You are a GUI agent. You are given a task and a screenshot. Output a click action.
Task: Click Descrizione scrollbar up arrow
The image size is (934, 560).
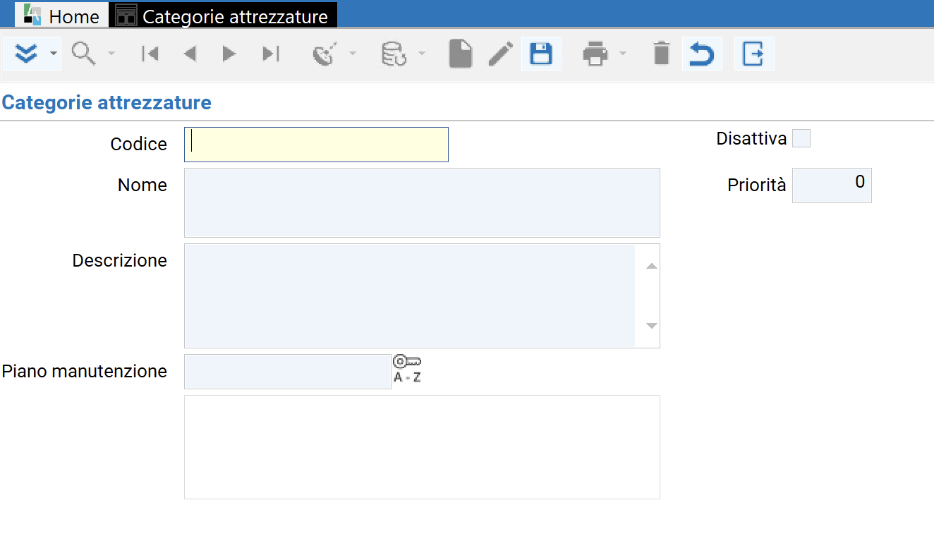click(652, 266)
